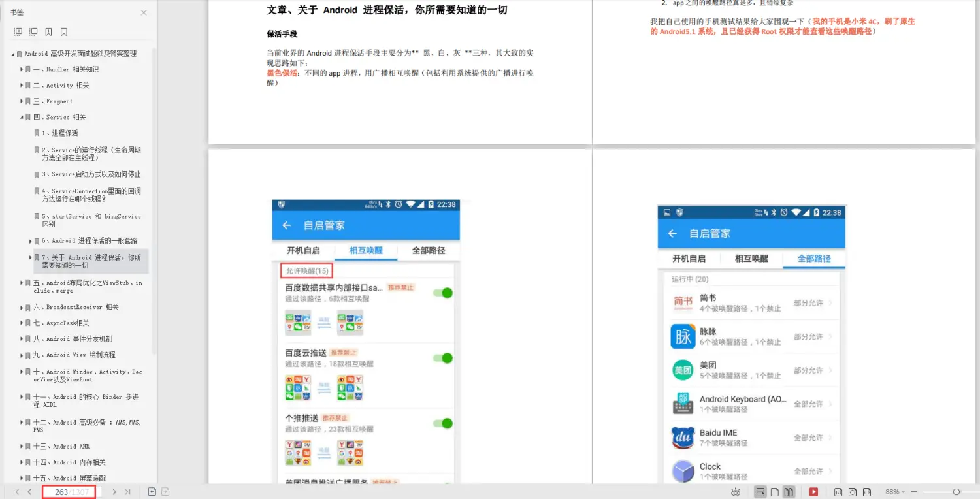Jump to the last page
This screenshot has height=499, width=980.
(127, 492)
